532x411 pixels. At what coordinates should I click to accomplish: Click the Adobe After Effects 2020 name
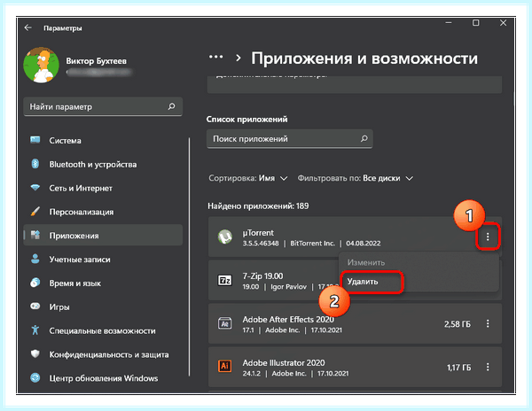click(288, 319)
